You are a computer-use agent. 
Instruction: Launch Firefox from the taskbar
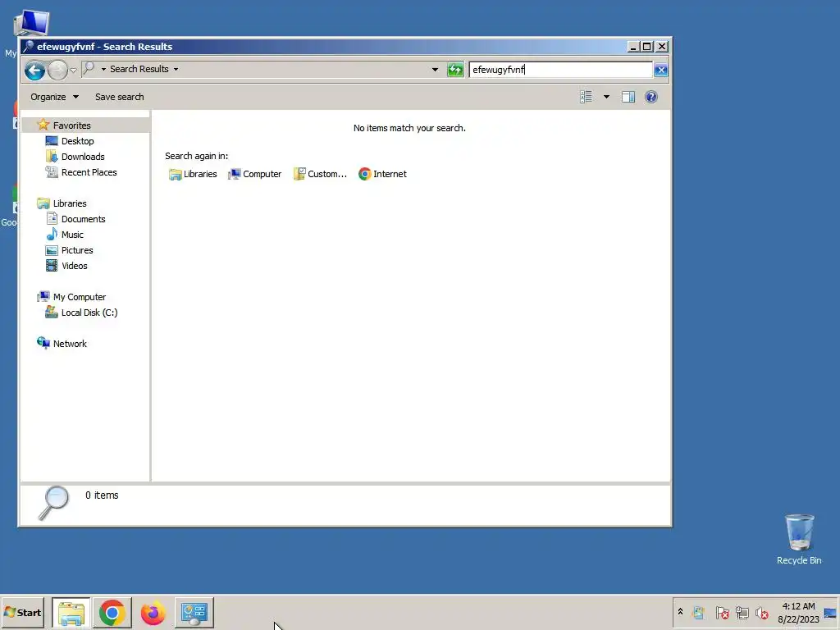click(x=153, y=613)
